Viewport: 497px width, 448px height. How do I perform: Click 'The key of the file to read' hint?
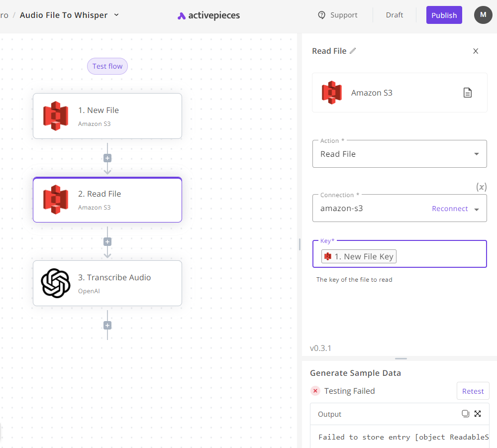coord(354,280)
